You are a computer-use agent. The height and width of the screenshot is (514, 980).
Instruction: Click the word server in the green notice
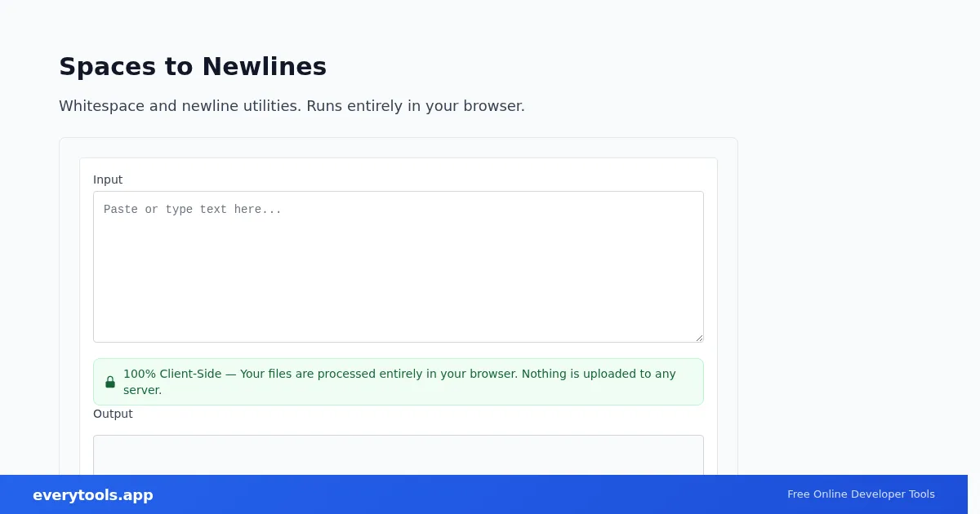click(140, 390)
